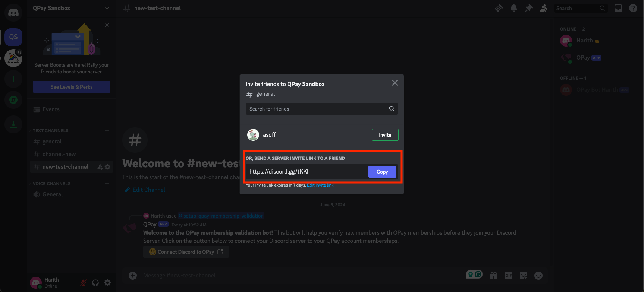Image resolution: width=644 pixels, height=292 pixels.
Task: Click the message attachment plus icon
Action: point(133,276)
